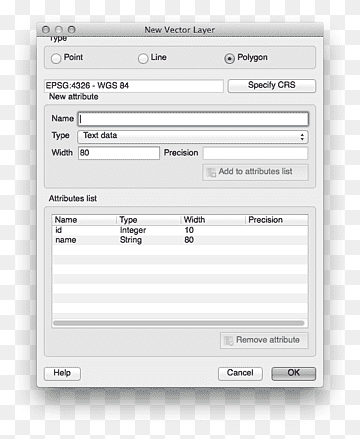Click the Precision input field
360x439 pixels.
[x=255, y=153]
